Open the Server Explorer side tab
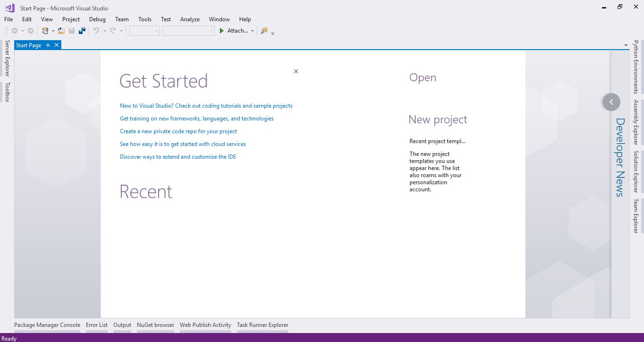This screenshot has width=644, height=342. 7,58
